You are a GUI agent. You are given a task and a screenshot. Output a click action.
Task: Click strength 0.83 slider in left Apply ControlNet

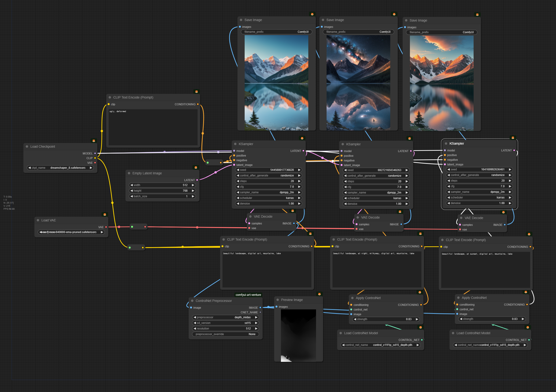point(386,319)
